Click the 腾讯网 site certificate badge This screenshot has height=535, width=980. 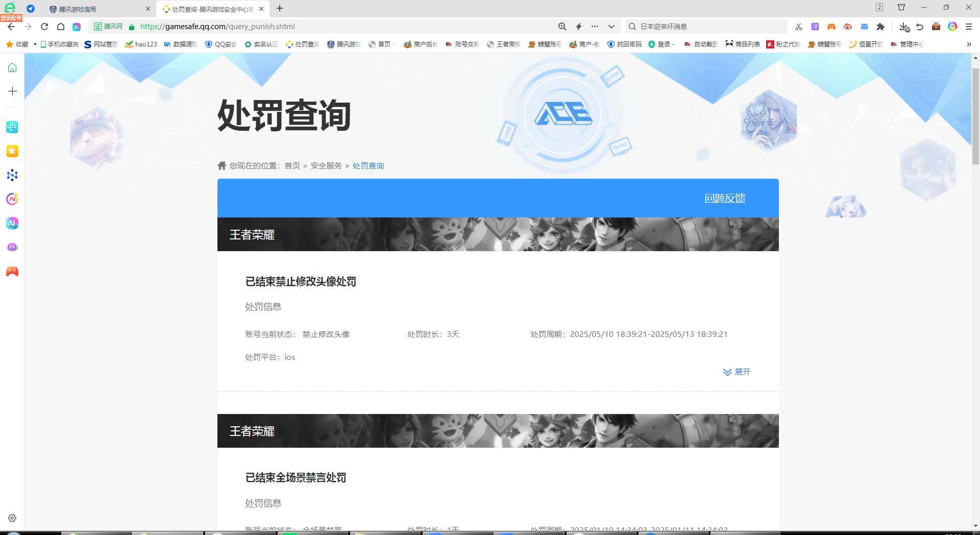(x=108, y=27)
